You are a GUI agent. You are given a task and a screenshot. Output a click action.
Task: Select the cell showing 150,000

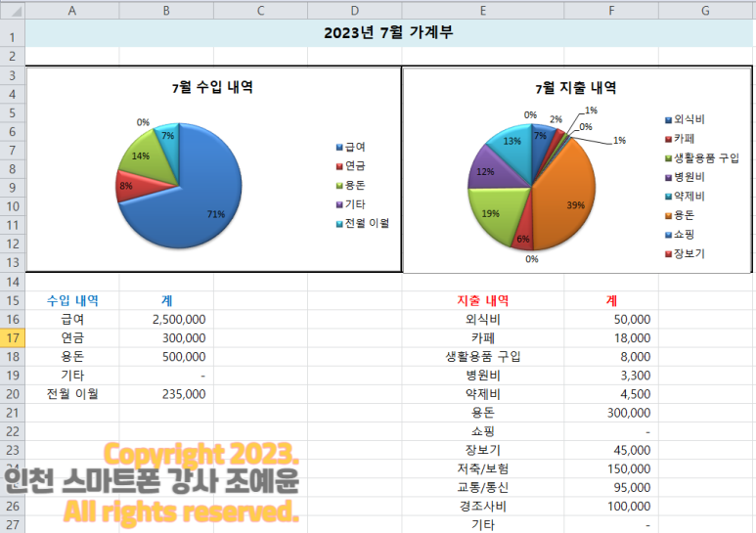click(x=611, y=468)
